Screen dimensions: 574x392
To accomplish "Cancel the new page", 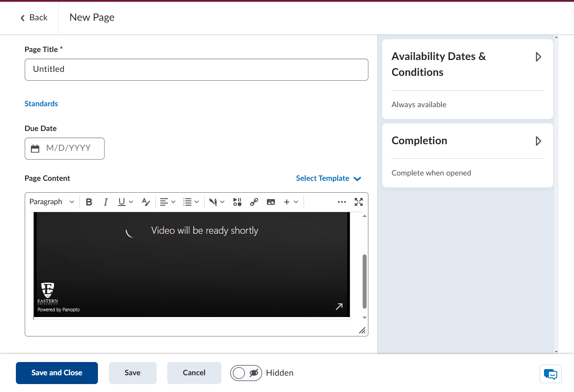I will 194,373.
